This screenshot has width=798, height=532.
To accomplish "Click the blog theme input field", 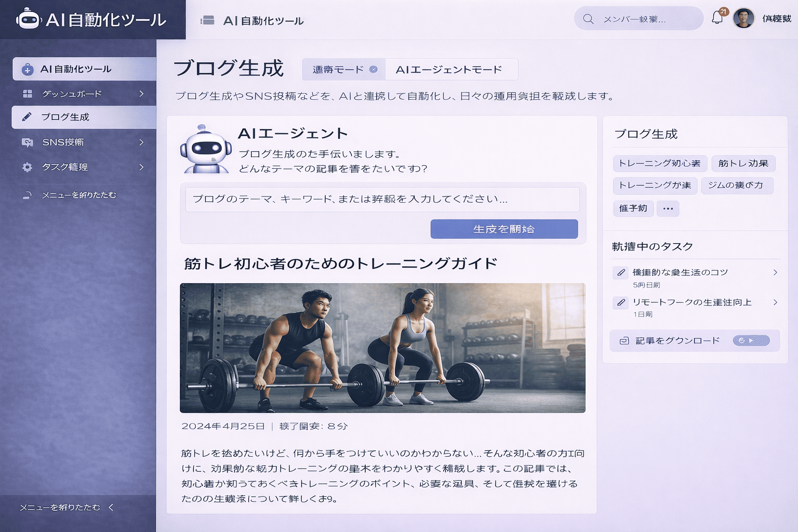I will tap(382, 199).
